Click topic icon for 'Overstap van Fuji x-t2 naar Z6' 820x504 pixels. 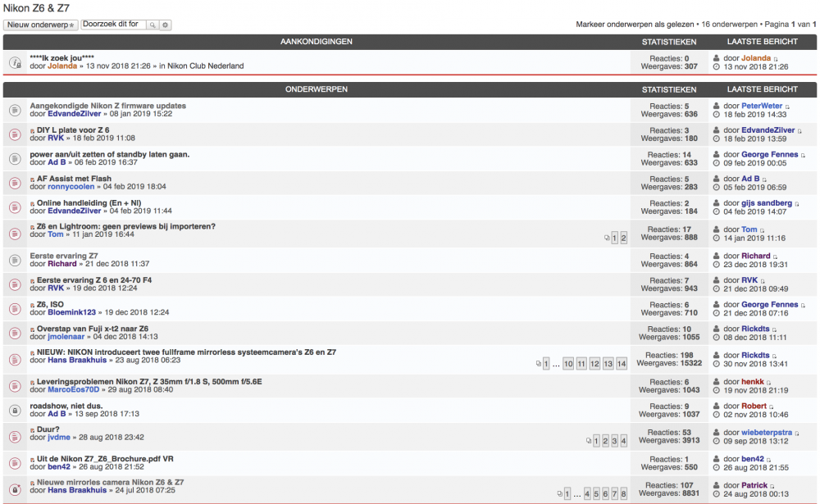click(x=15, y=333)
